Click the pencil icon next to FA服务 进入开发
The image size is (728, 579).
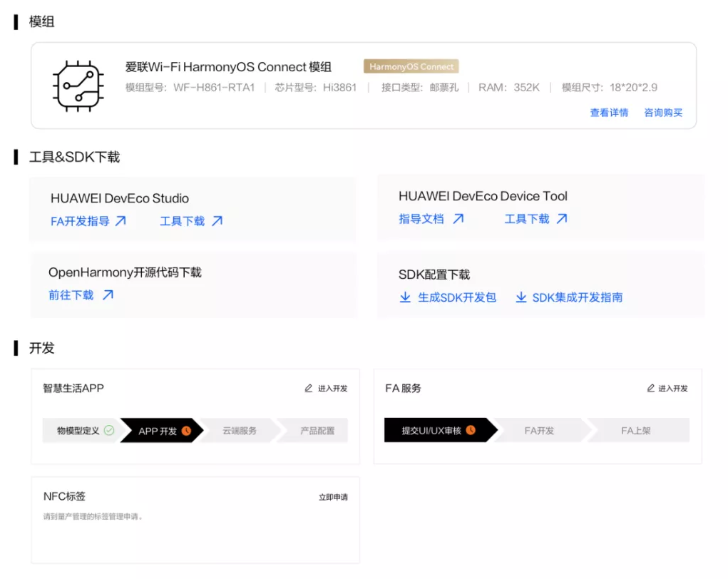(649, 388)
